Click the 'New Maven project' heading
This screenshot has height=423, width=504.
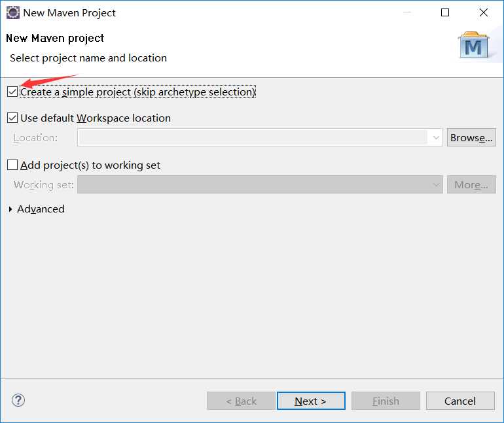pyautogui.click(x=55, y=38)
